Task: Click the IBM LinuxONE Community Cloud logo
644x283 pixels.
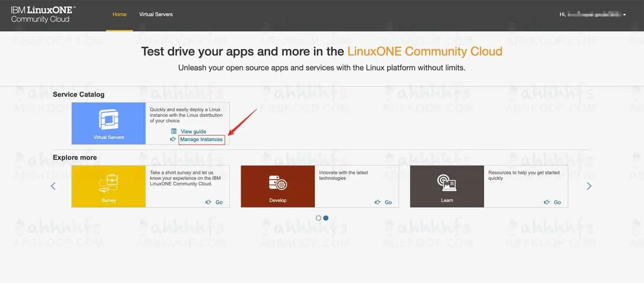Action: point(43,15)
